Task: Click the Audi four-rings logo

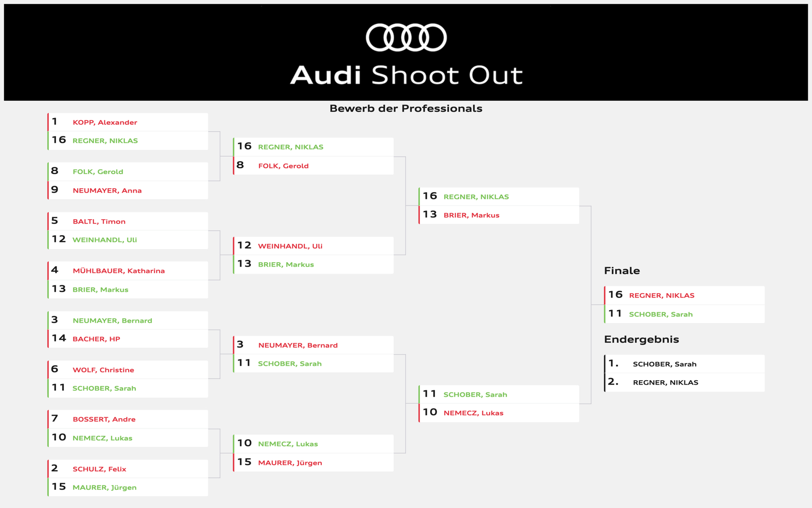Action: (406, 37)
